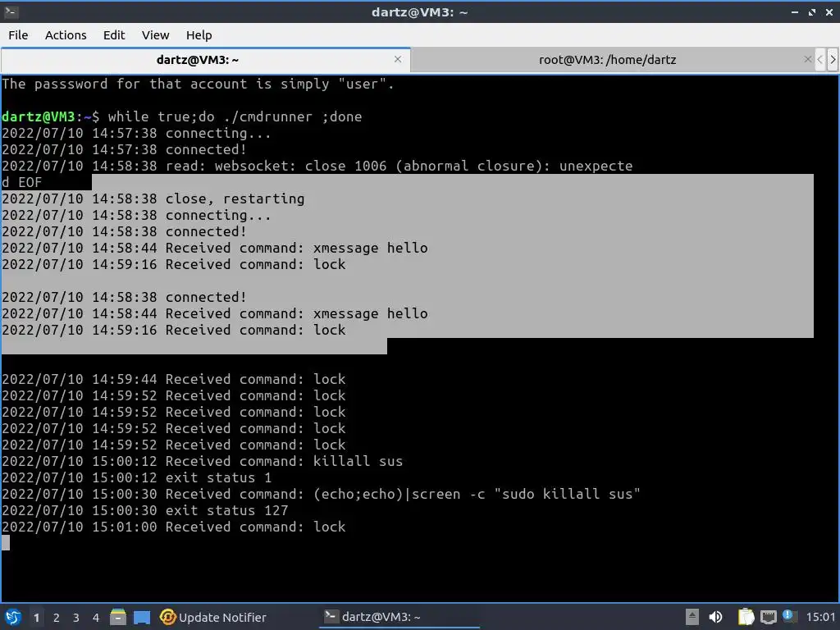Click the first 'xmessage hello' line
Screen dimensions: 840x630
[x=214, y=248]
